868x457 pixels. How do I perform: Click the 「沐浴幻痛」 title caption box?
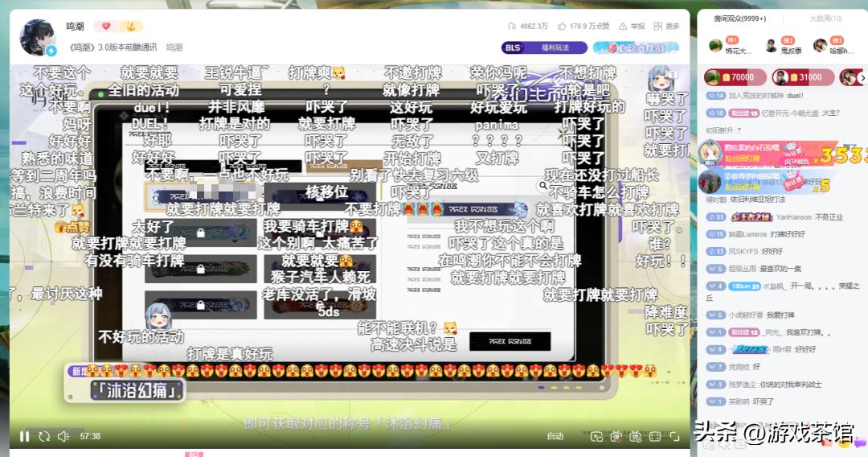(137, 391)
